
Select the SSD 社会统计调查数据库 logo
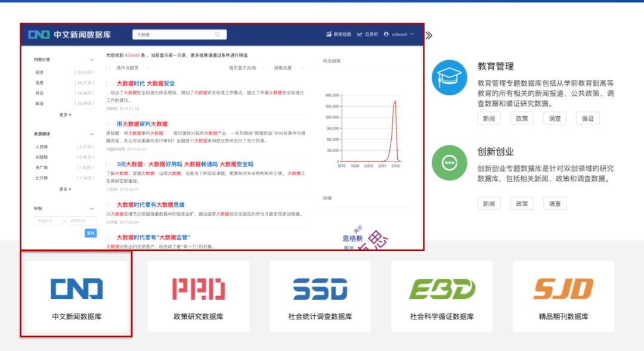pyautogui.click(x=320, y=288)
